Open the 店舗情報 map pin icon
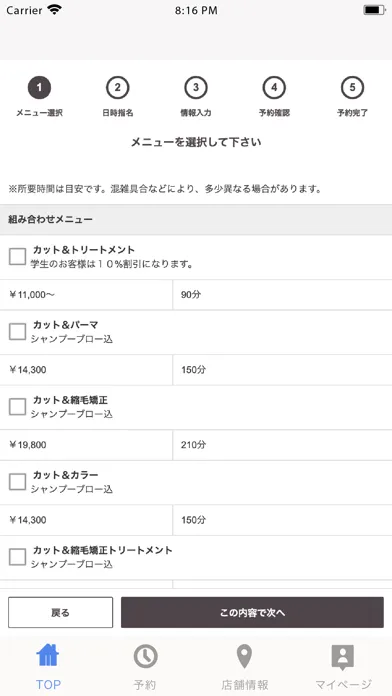The width and height of the screenshot is (392, 696). pos(244,656)
